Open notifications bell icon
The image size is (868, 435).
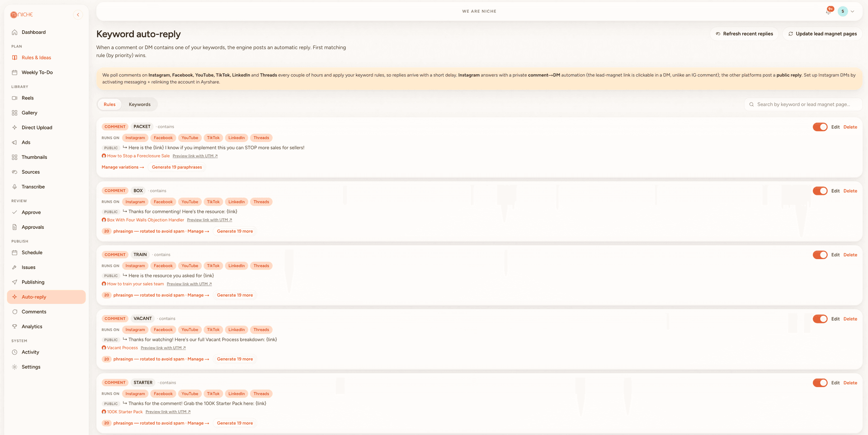pos(828,11)
